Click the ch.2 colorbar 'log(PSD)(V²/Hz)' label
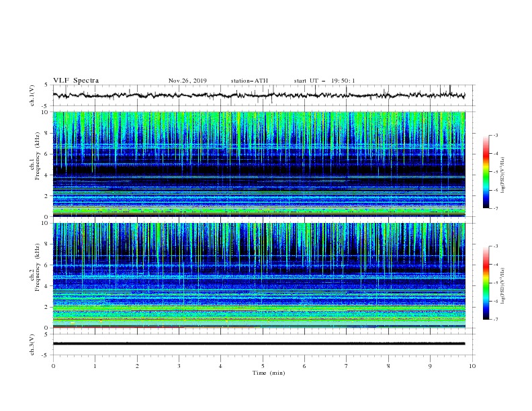The height and width of the screenshot is (411, 532). click(x=502, y=286)
